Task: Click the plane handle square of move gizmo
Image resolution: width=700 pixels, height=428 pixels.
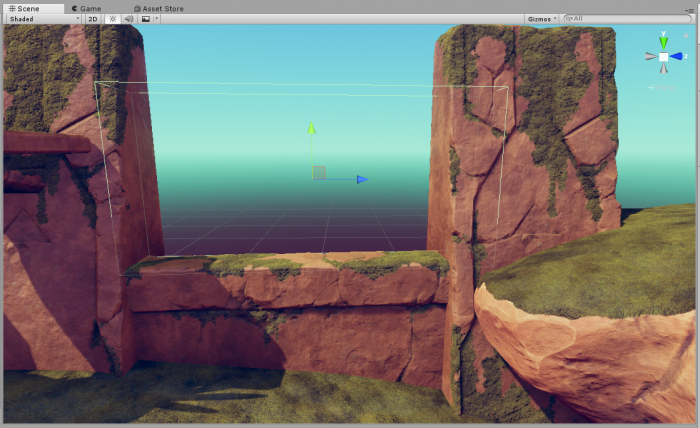Action: click(319, 173)
